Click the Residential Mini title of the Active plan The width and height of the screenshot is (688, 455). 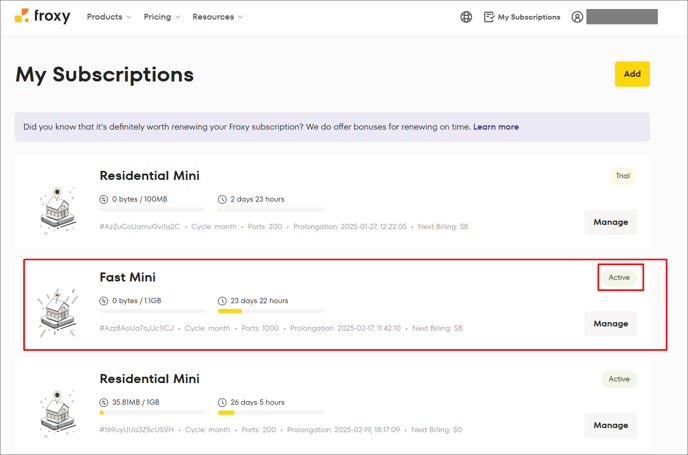150,379
